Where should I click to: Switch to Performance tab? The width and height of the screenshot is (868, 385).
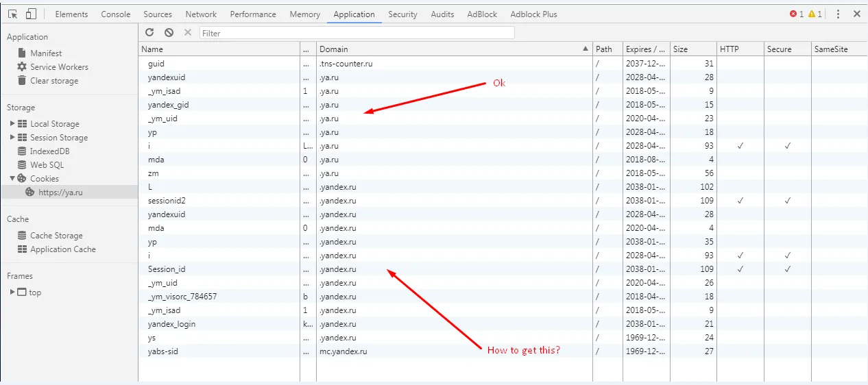tap(254, 14)
